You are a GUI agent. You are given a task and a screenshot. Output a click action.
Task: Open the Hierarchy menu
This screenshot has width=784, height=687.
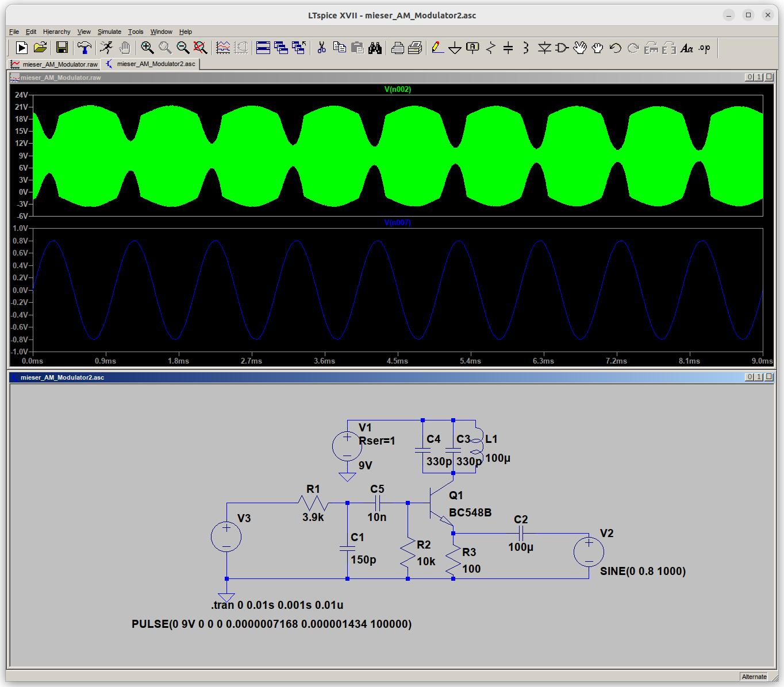pyautogui.click(x=56, y=32)
